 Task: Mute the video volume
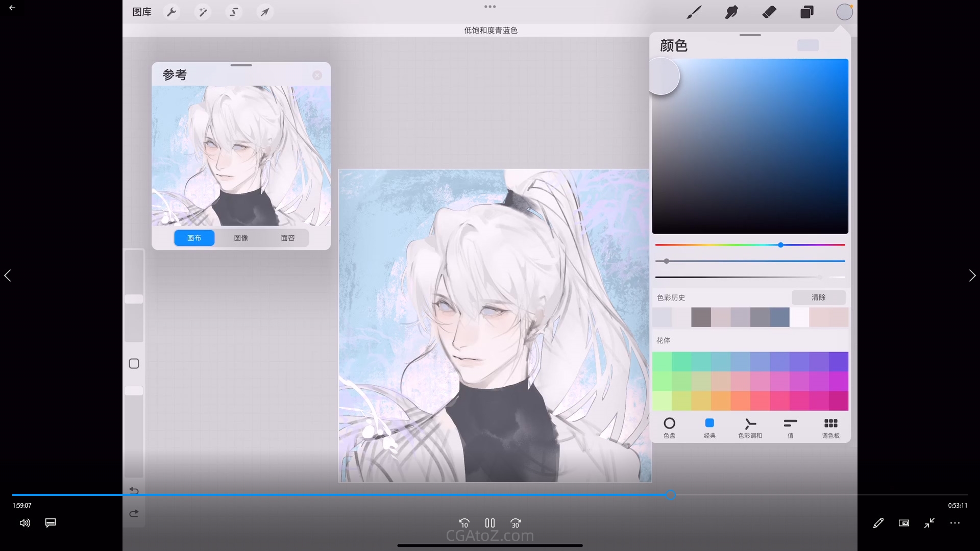click(24, 523)
